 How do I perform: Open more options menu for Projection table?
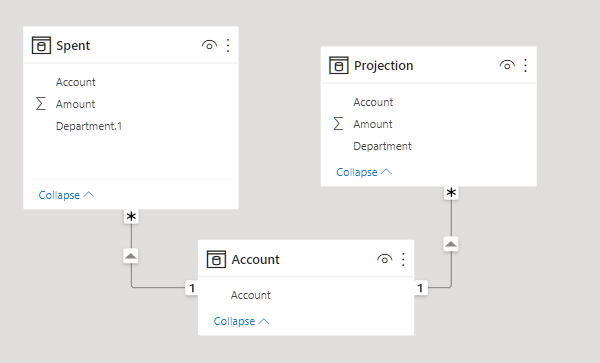point(525,65)
